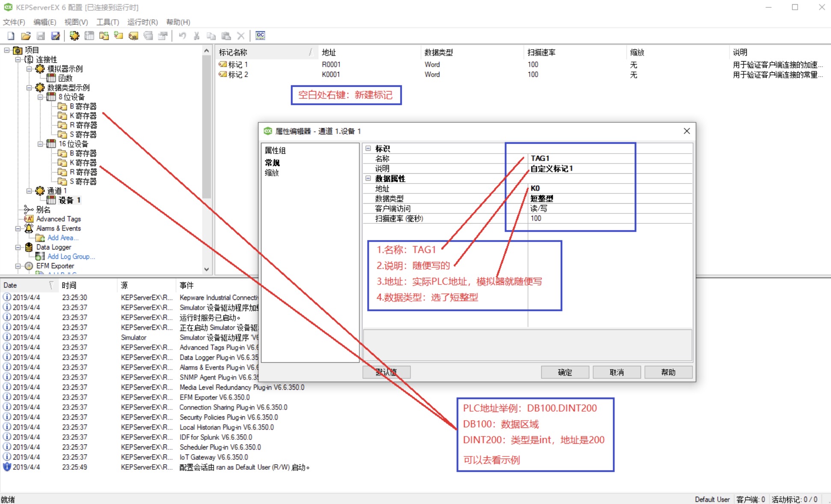Click the Save project floppy icon
The height and width of the screenshot is (504, 831).
coord(41,36)
